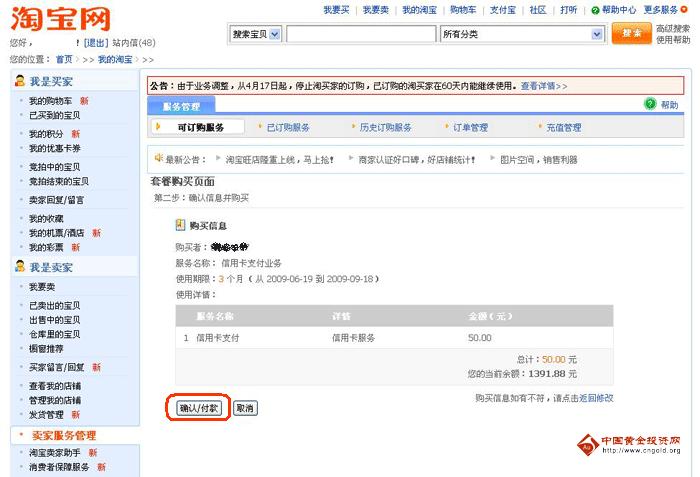
Task: Open 社区 in top navigation
Action: (x=538, y=10)
